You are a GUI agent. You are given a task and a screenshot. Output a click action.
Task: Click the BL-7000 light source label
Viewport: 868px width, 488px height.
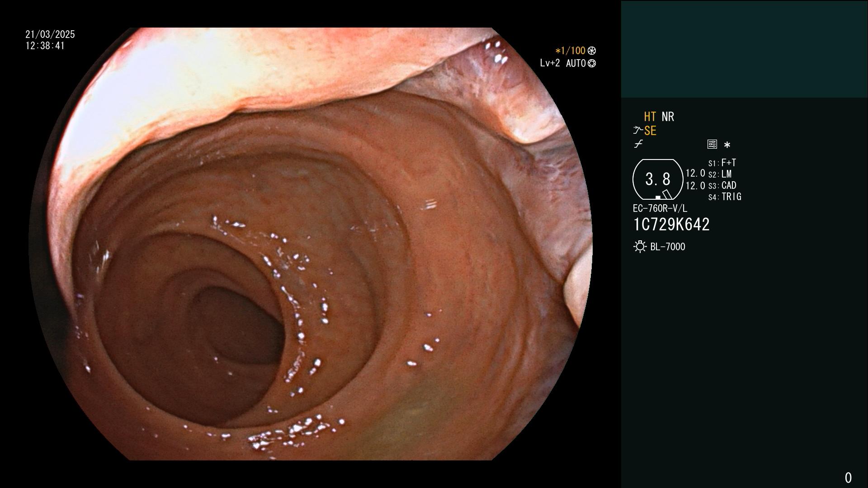pyautogui.click(x=668, y=247)
